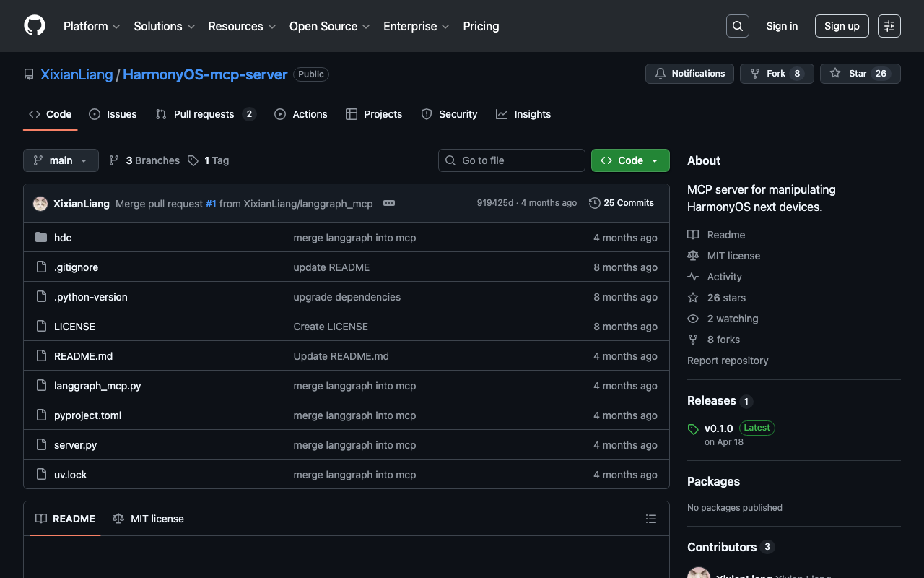Image resolution: width=924 pixels, height=578 pixels.
Task: Click the Sign up button
Action: (x=842, y=26)
